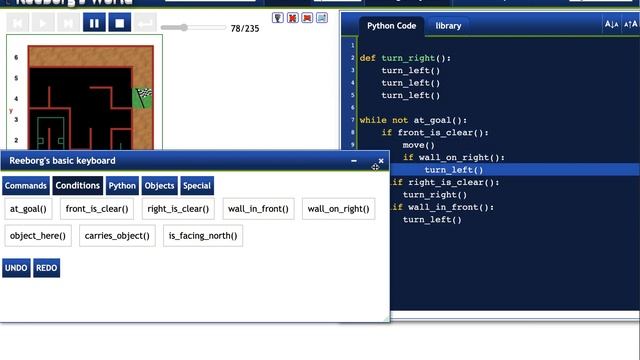
Task: Click the light blue world view icon
Action: point(322,18)
